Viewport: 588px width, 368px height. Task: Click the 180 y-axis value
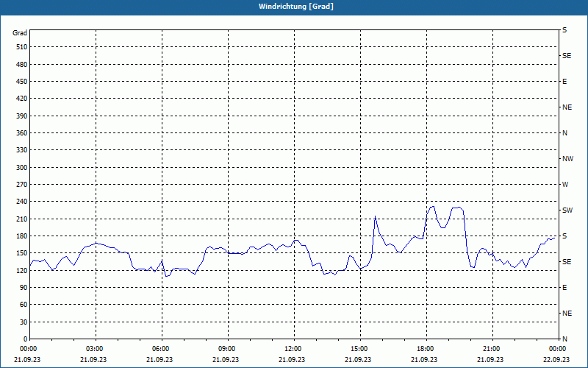[x=22, y=236]
